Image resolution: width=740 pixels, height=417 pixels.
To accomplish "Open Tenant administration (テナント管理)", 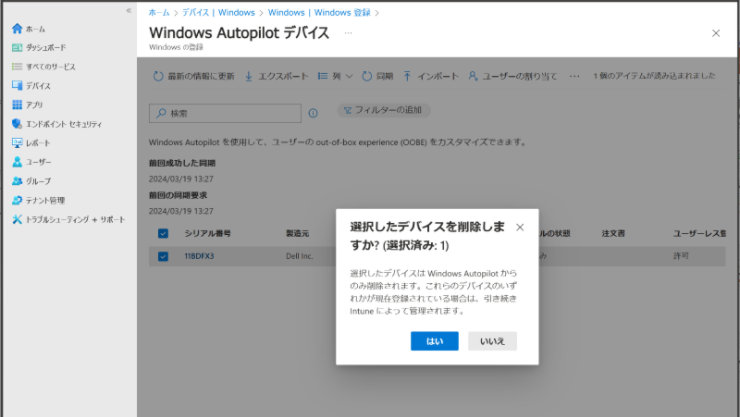I will 38,200.
